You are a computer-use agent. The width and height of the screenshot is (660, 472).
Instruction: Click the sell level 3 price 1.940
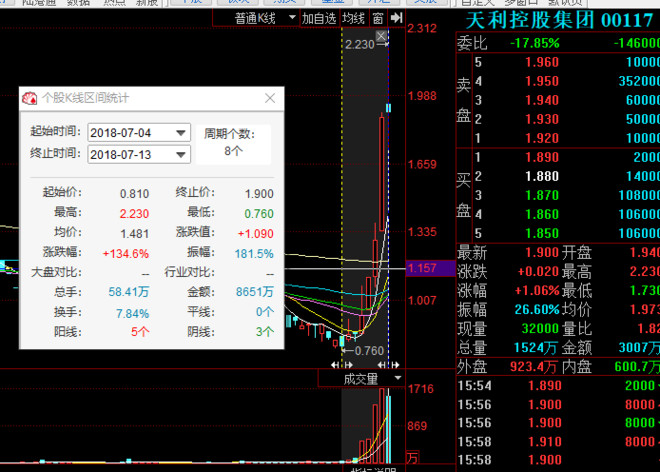click(x=542, y=100)
